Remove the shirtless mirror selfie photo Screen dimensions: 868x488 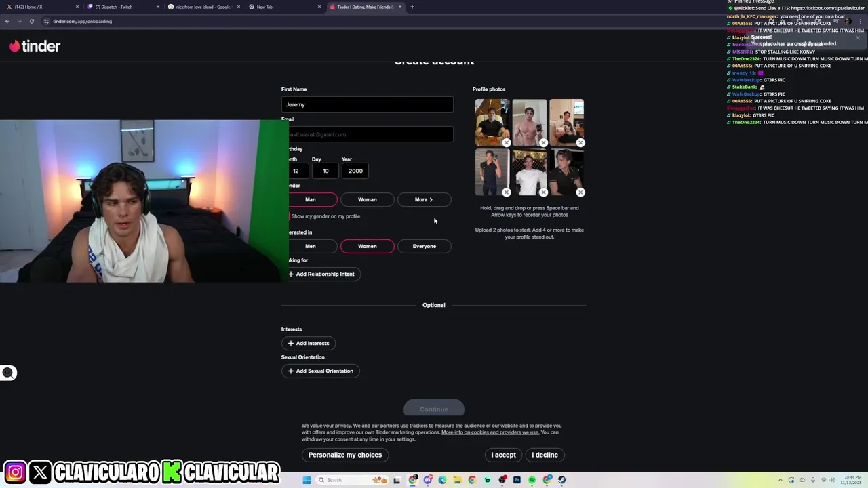point(543,143)
